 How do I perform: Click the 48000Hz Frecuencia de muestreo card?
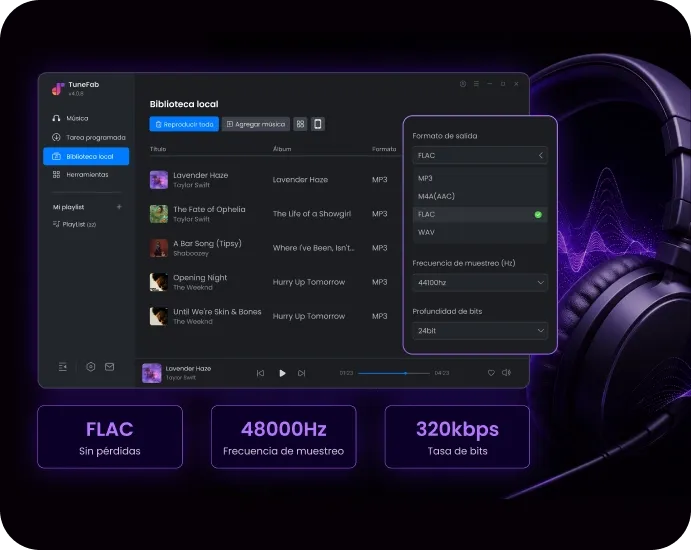[x=283, y=437]
